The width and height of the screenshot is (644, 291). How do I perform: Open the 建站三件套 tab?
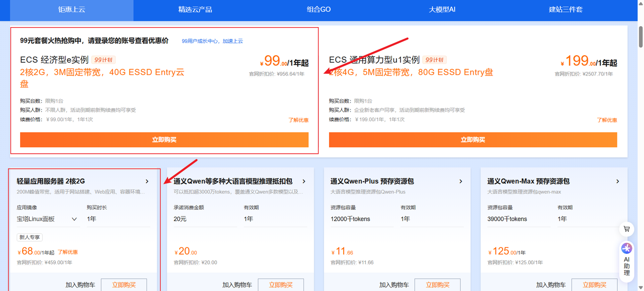pyautogui.click(x=566, y=10)
